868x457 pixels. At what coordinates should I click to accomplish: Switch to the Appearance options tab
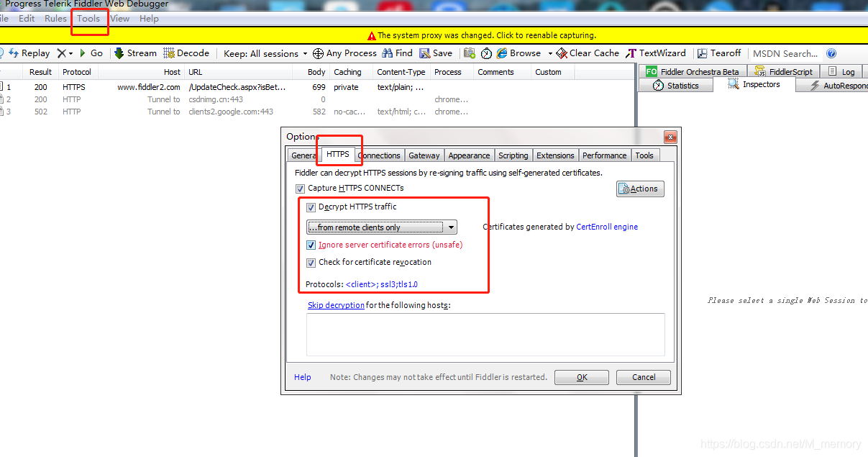click(x=469, y=155)
